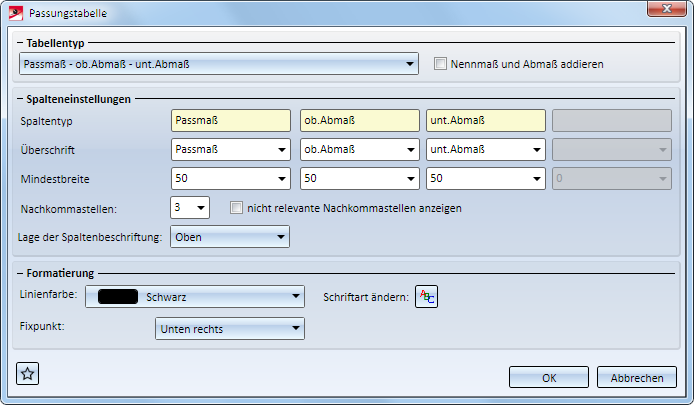Viewport: 694px width, 405px height.
Task: Click the black Linienfarbe color swatch
Action: click(x=118, y=296)
